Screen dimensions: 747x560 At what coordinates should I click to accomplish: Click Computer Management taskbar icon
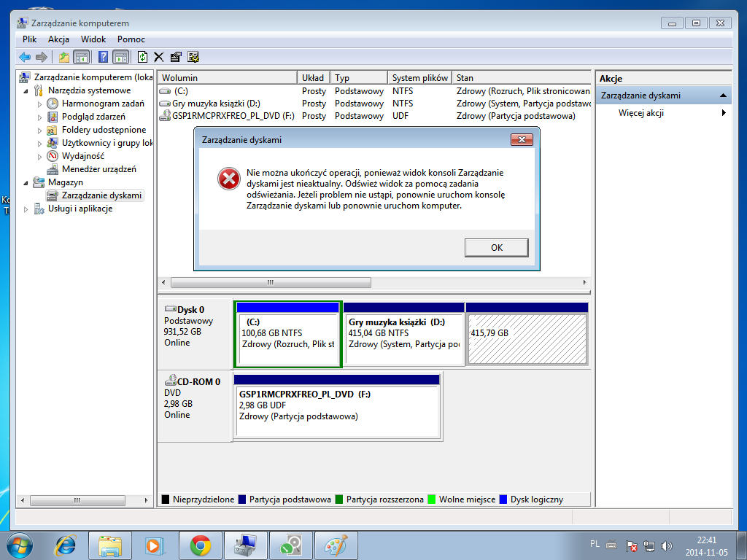[245, 545]
